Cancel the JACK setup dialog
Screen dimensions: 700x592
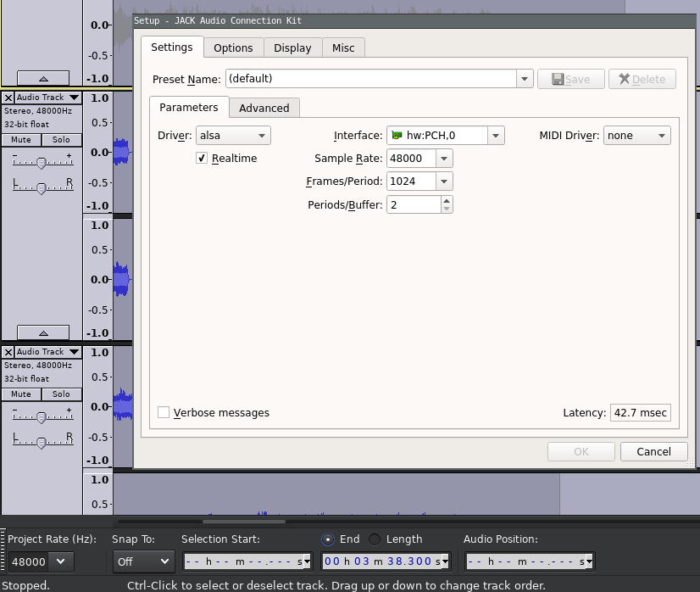653,451
